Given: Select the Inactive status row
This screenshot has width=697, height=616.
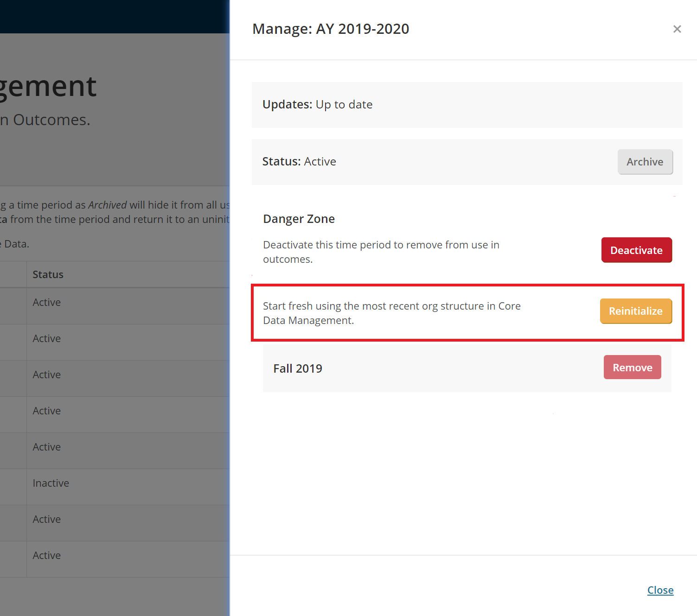Looking at the screenshot, I should [x=51, y=483].
